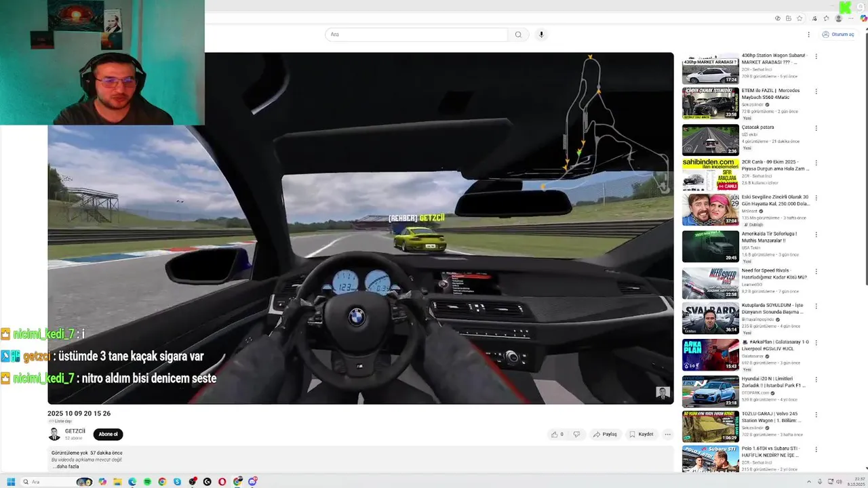
Task: Open Polo 1.6TDI vs Subaru STI thumbnail
Action: point(711,459)
